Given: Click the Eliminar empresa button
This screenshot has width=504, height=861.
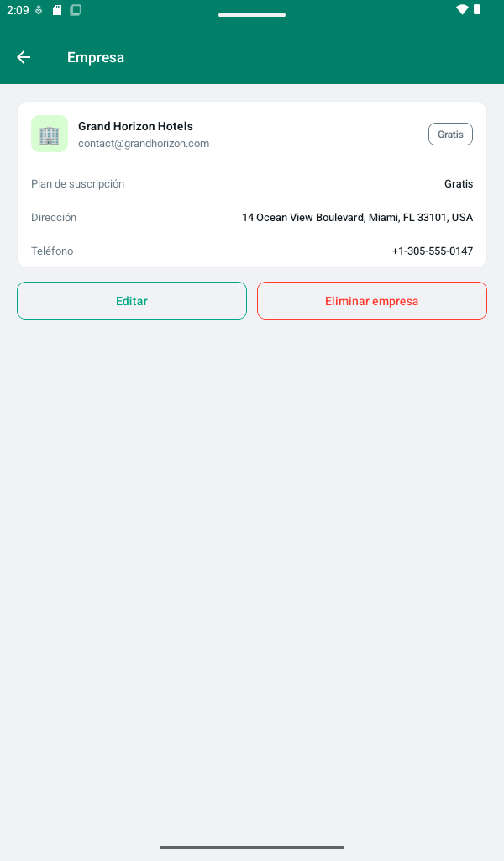Looking at the screenshot, I should point(372,300).
